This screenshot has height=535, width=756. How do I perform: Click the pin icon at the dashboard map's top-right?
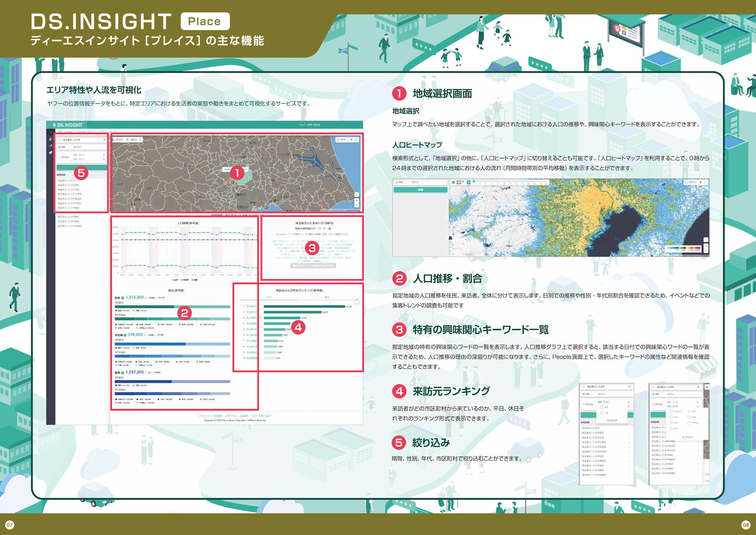pyautogui.click(x=351, y=140)
